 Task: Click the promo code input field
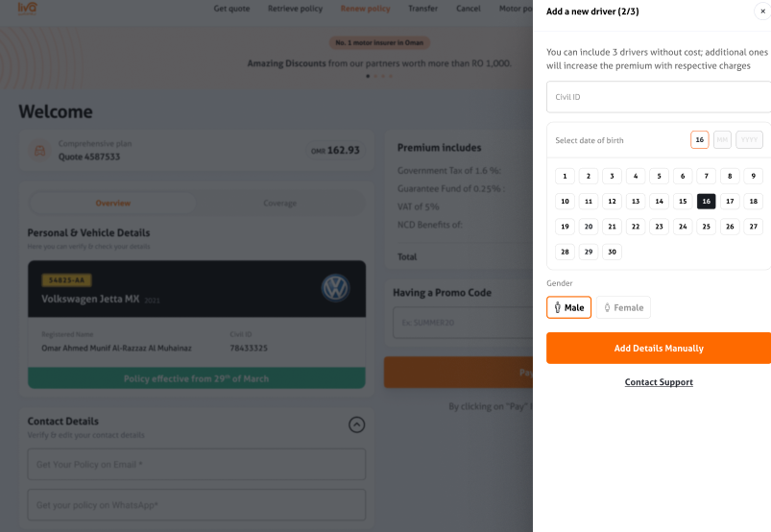(462, 323)
